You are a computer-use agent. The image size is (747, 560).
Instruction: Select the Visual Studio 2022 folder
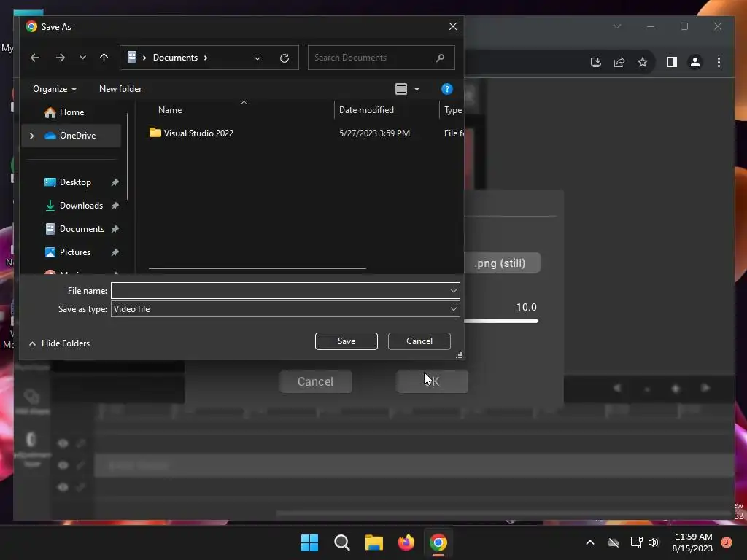pyautogui.click(x=198, y=133)
